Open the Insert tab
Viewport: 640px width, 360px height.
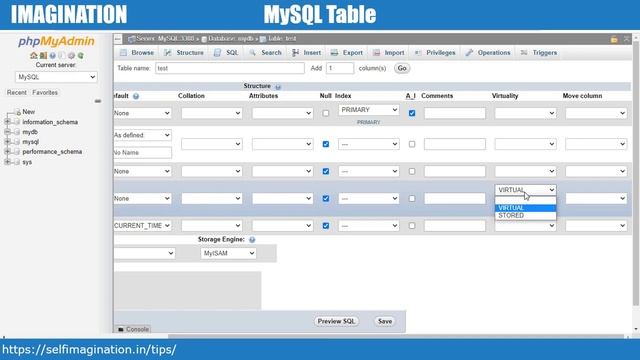click(x=307, y=53)
